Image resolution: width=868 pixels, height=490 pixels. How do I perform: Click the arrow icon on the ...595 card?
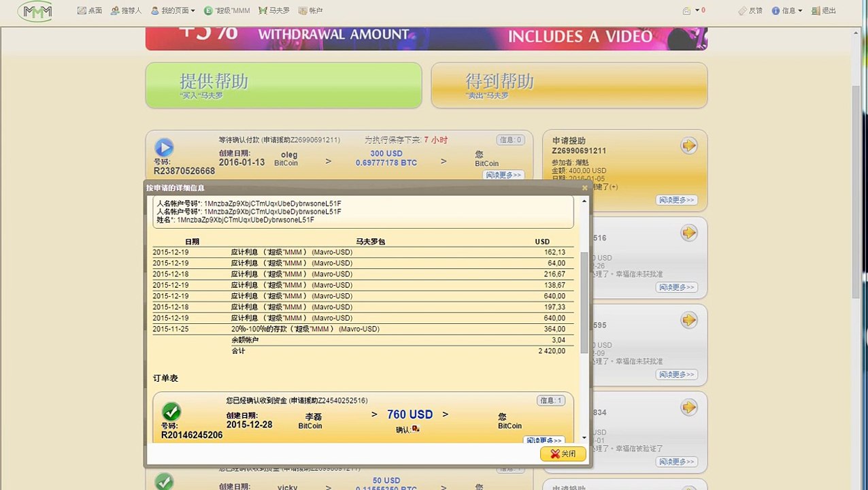(689, 320)
